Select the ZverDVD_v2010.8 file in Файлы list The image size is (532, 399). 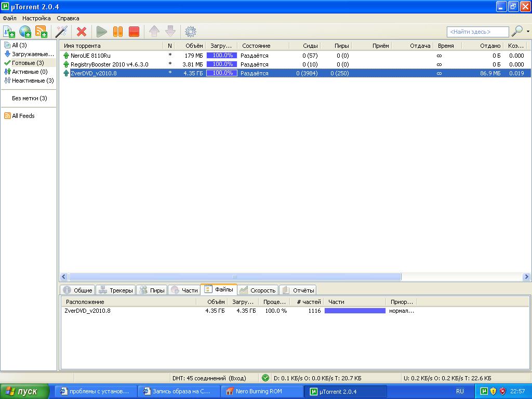(87, 311)
